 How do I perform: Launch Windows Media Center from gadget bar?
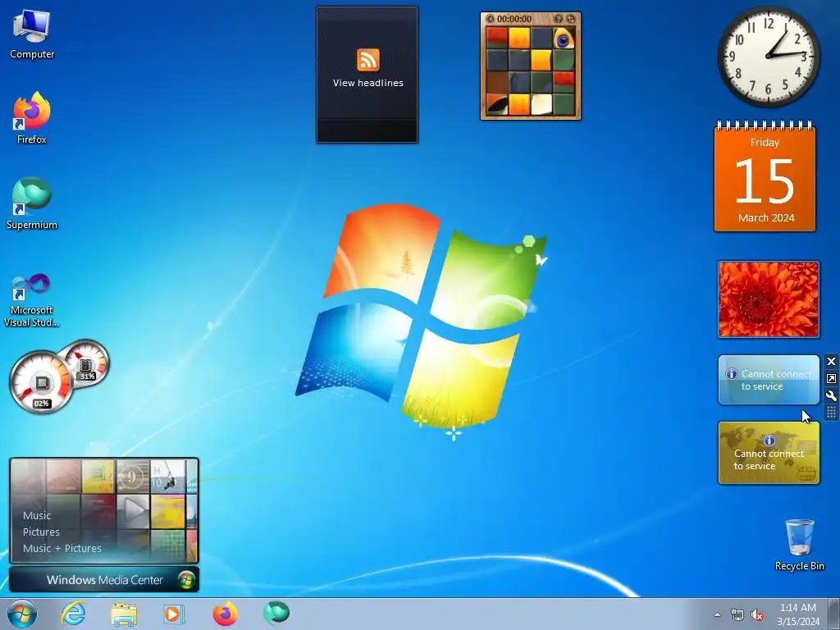(x=104, y=580)
